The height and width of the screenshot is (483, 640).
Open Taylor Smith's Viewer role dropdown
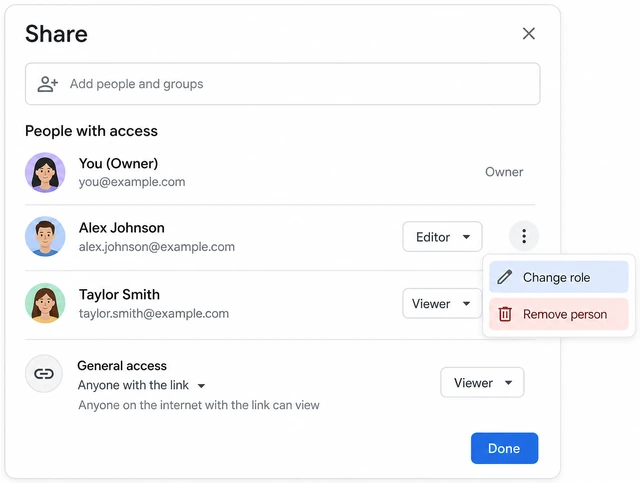(x=442, y=303)
